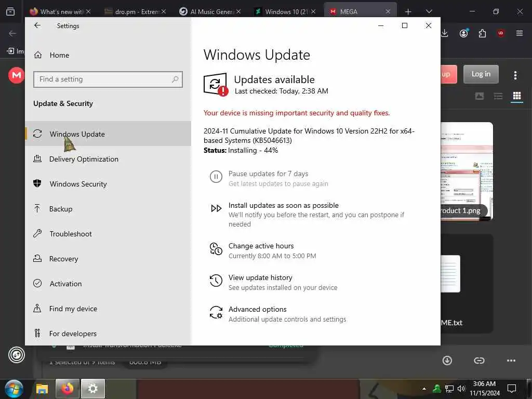Click the Find a setting search box
Image resolution: width=532 pixels, height=399 pixels.
pyautogui.click(x=108, y=79)
